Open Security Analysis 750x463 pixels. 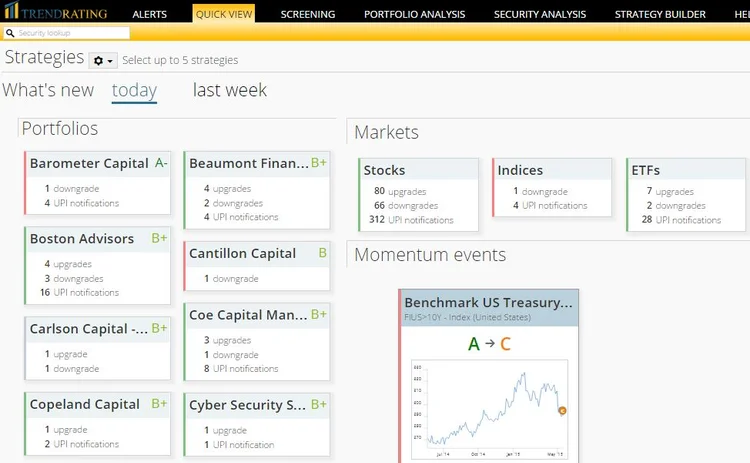pos(540,14)
